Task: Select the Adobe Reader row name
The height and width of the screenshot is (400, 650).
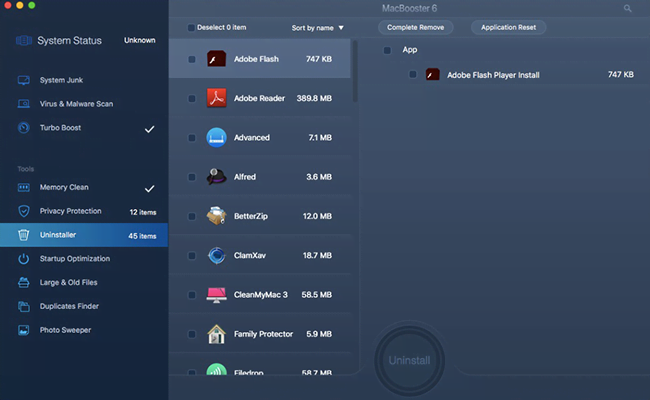Action: point(260,98)
